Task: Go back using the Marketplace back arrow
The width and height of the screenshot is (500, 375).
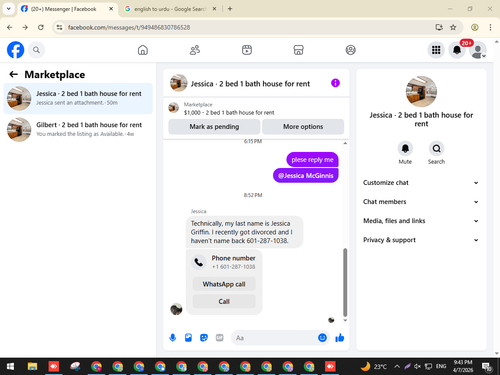Action: 13,74
